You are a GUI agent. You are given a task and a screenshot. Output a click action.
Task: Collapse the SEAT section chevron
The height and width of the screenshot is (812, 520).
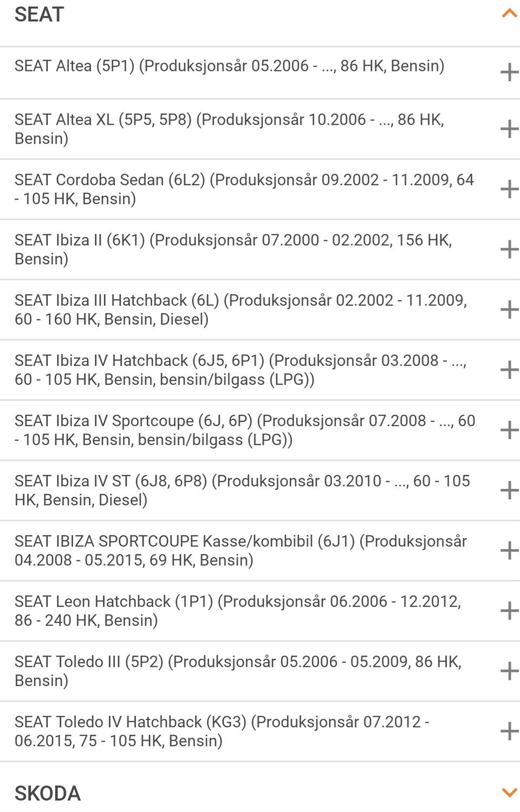(x=509, y=14)
